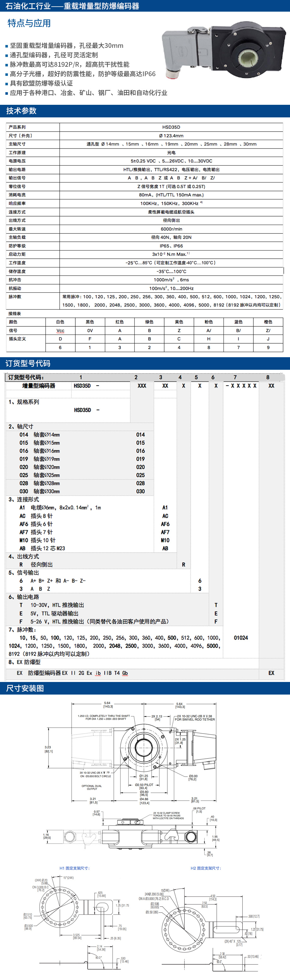The height and width of the screenshot is (980, 290).
Task: Click the 6000r/min max speed value
Action: click(171, 229)
